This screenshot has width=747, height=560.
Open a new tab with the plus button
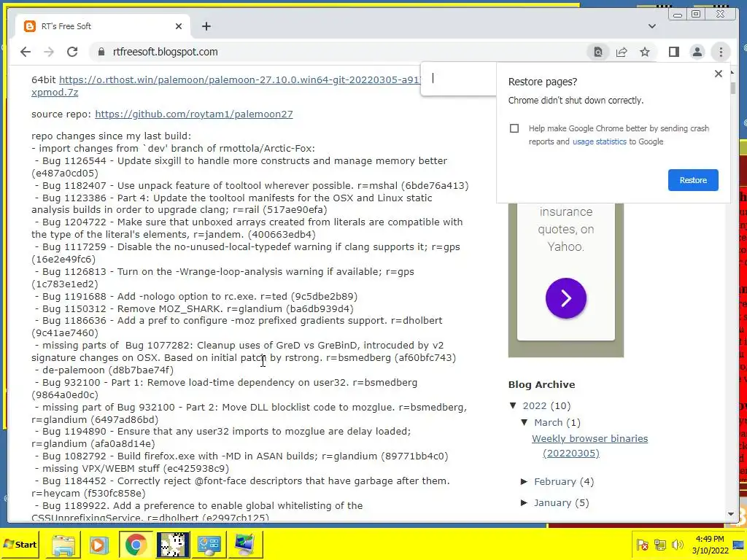tap(206, 26)
